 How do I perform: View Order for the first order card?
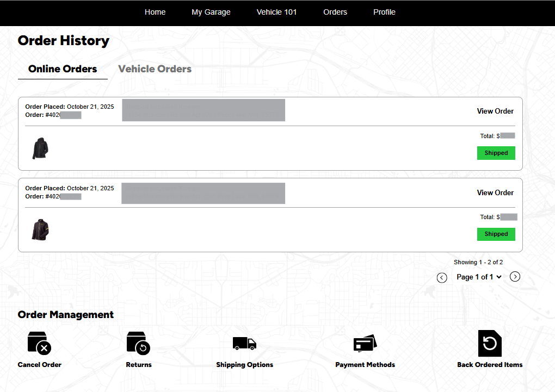(495, 111)
